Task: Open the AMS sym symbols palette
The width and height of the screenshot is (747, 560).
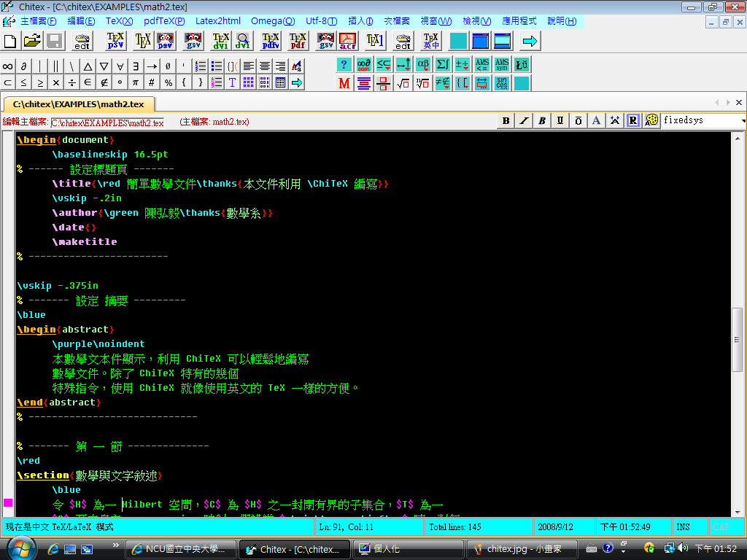Action: pos(502,64)
